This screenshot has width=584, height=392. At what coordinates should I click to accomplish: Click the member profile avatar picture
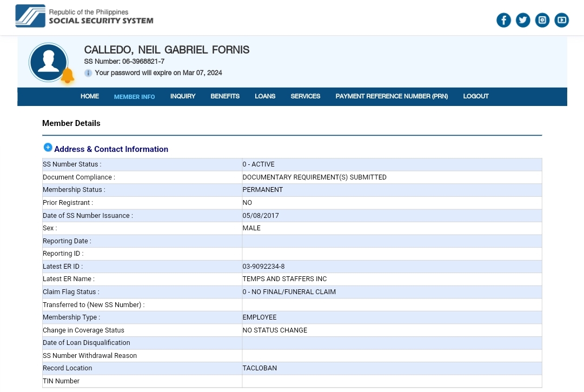coord(49,62)
